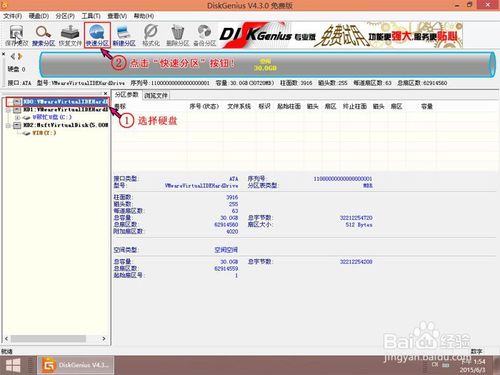Viewport: 500px width, 375px height.
Task: Click the disk icon next to HD0
Action: click(x=17, y=101)
